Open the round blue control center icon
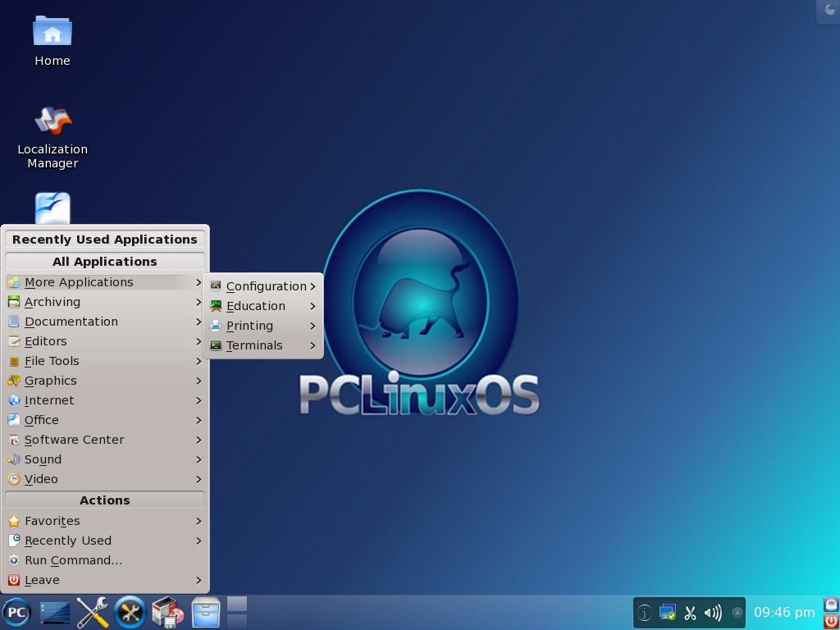 (x=130, y=612)
